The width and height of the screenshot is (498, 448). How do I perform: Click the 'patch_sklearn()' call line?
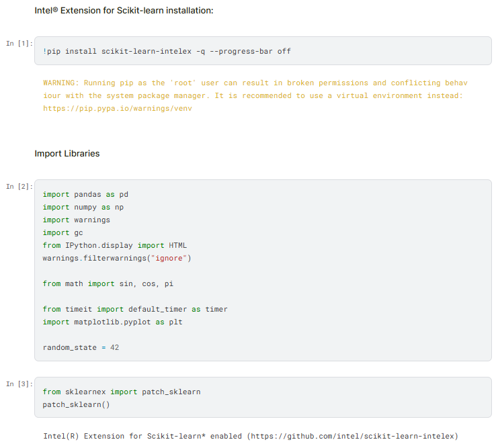coord(76,404)
